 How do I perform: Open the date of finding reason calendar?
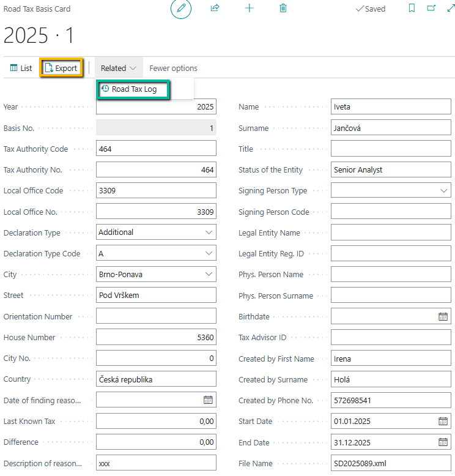click(208, 400)
